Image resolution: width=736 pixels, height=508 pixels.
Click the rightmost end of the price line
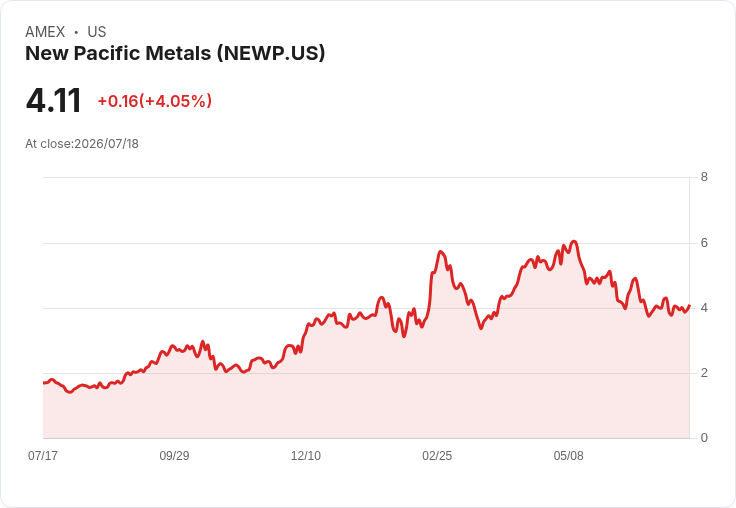pyautogui.click(x=689, y=306)
